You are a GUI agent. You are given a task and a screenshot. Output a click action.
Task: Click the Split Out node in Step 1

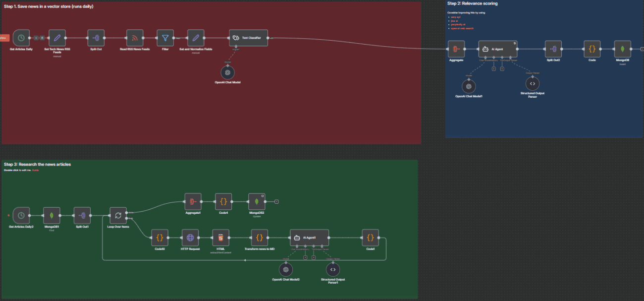[95, 38]
